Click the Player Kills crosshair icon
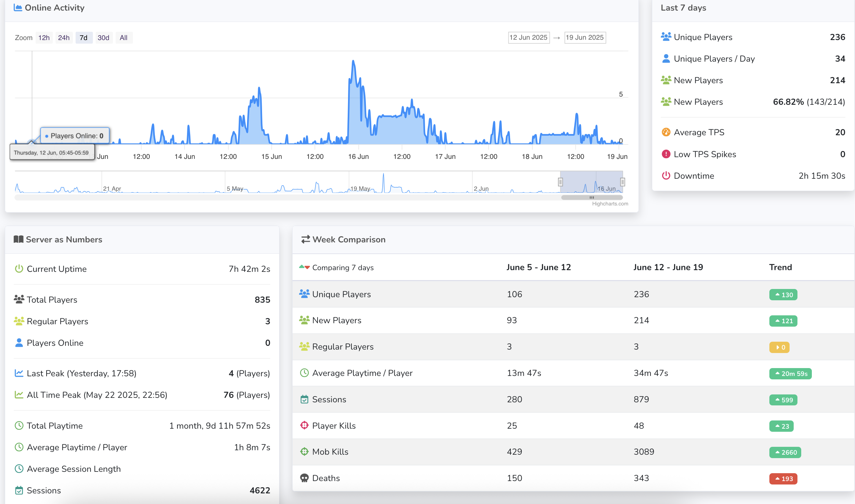The width and height of the screenshot is (855, 504). point(304,425)
